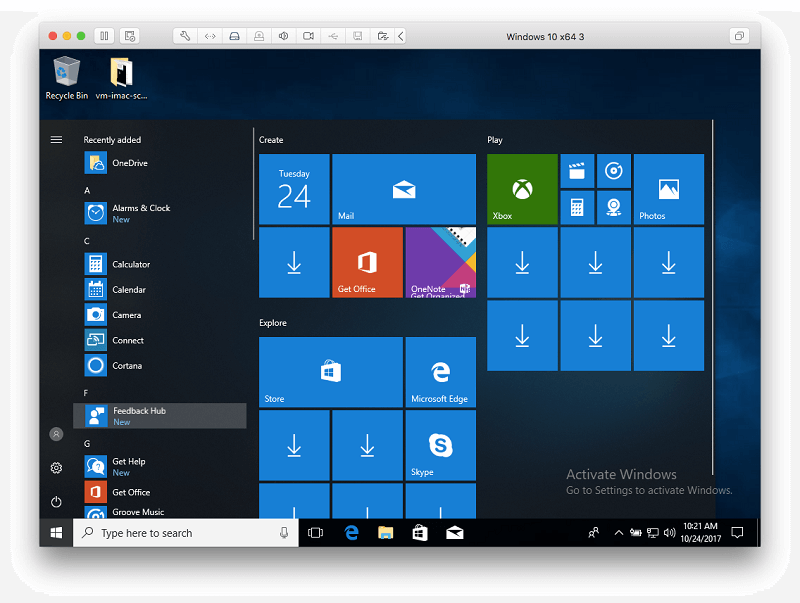The height and width of the screenshot is (603, 800).
Task: Open the Photos tile
Action: 669,189
